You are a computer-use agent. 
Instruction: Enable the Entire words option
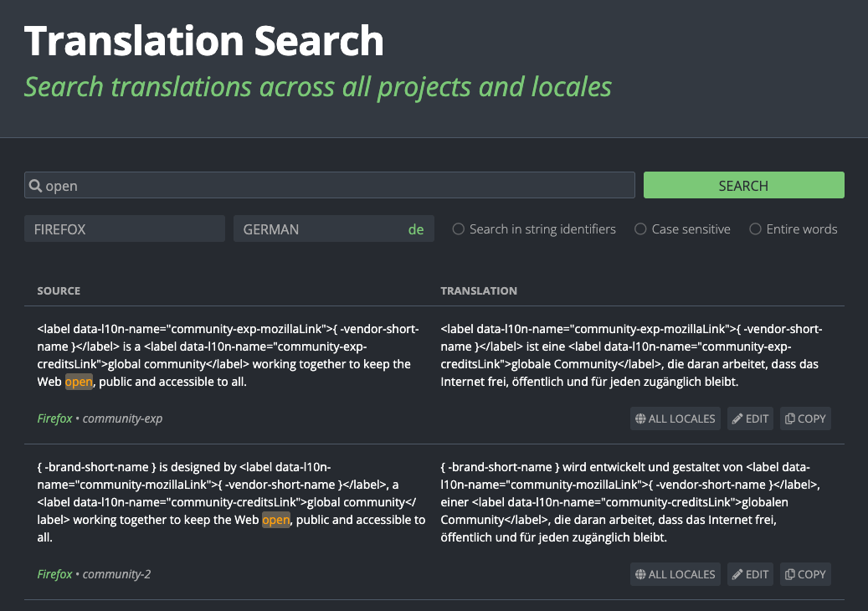(756, 228)
